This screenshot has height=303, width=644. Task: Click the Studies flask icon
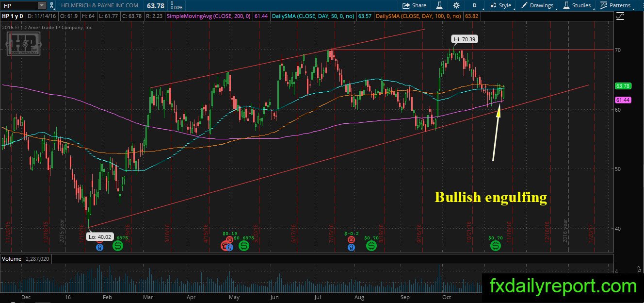coord(565,5)
